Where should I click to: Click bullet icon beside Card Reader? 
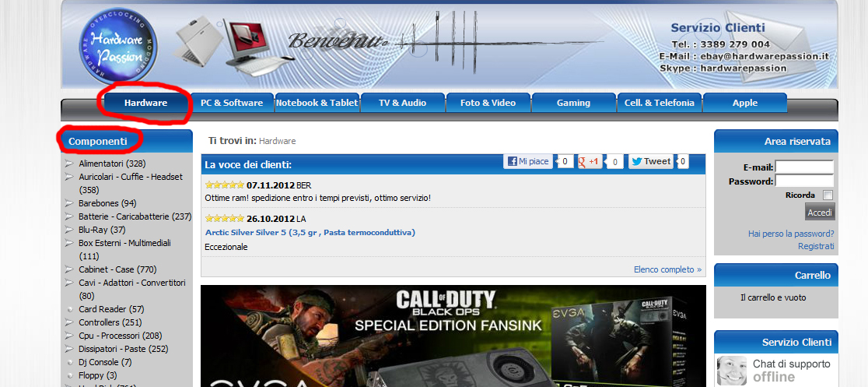click(69, 309)
